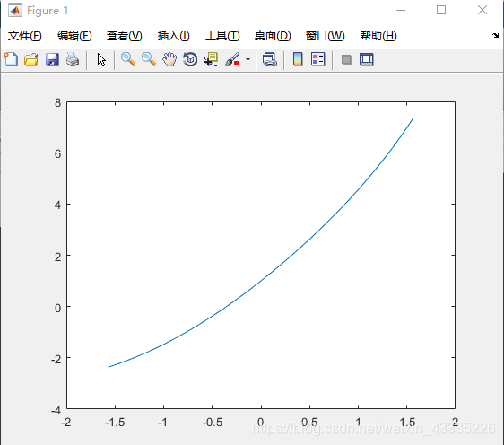The height and width of the screenshot is (445, 504).
Task: Open the 文件(F) menu
Action: click(25, 36)
